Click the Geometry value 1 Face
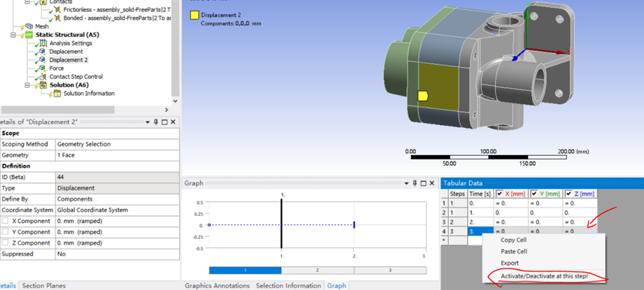This screenshot has height=290, width=644. pyautogui.click(x=117, y=155)
